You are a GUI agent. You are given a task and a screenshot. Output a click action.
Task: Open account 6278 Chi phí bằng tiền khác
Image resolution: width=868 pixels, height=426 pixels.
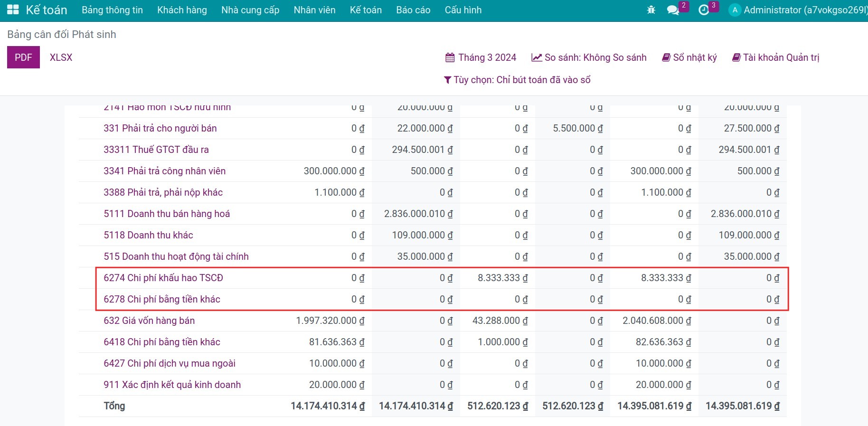click(x=162, y=299)
